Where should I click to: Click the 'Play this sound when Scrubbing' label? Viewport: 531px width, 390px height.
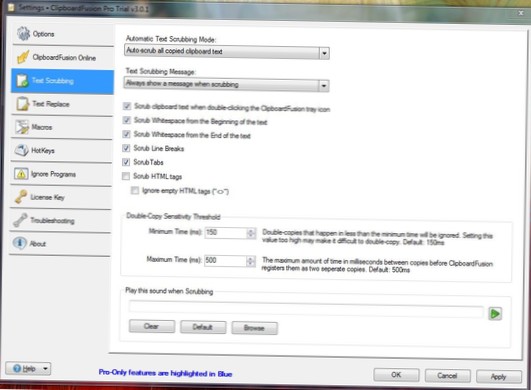click(169, 291)
